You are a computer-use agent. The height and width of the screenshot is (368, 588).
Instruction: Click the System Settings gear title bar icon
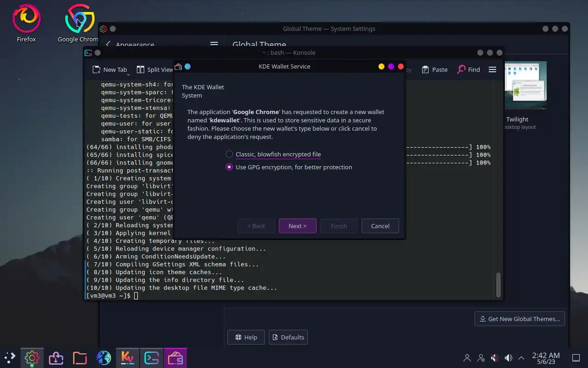tap(103, 29)
